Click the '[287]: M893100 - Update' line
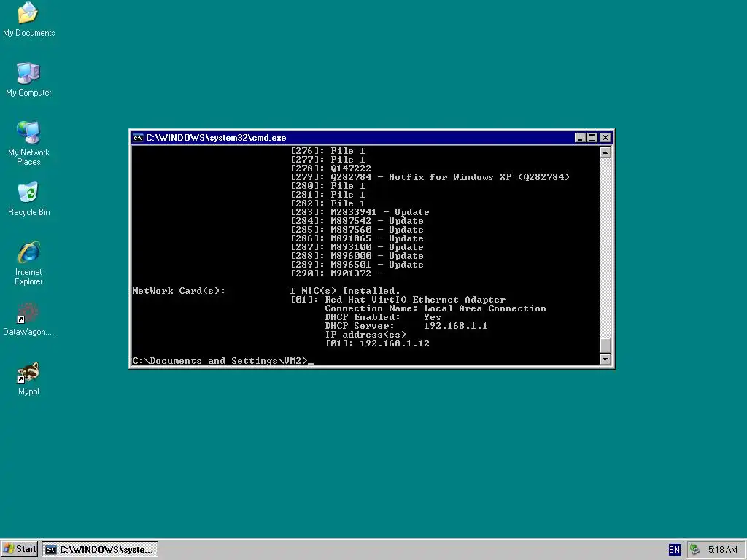Image resolution: width=747 pixels, height=560 pixels. tap(357, 247)
